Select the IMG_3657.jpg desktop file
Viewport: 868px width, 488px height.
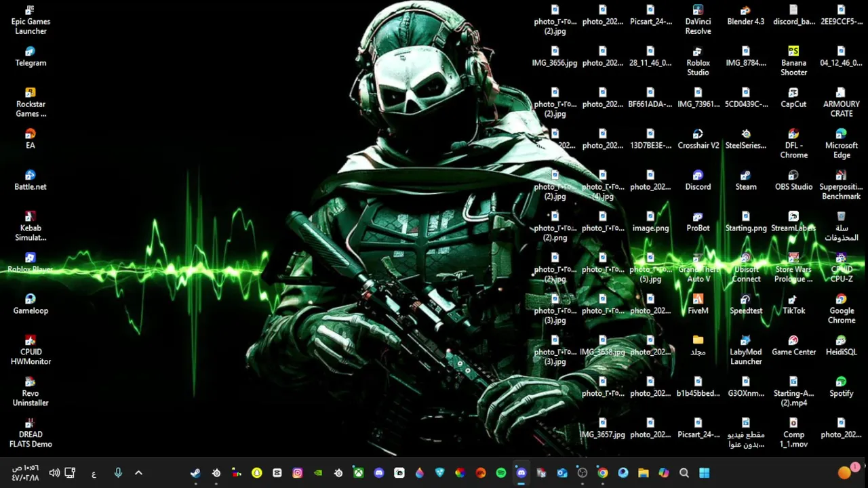(x=602, y=429)
